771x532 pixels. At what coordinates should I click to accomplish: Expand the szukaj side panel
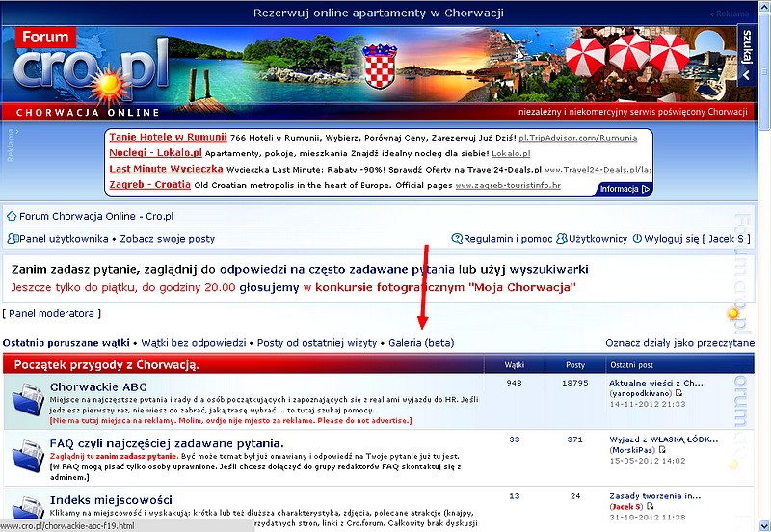[x=746, y=58]
